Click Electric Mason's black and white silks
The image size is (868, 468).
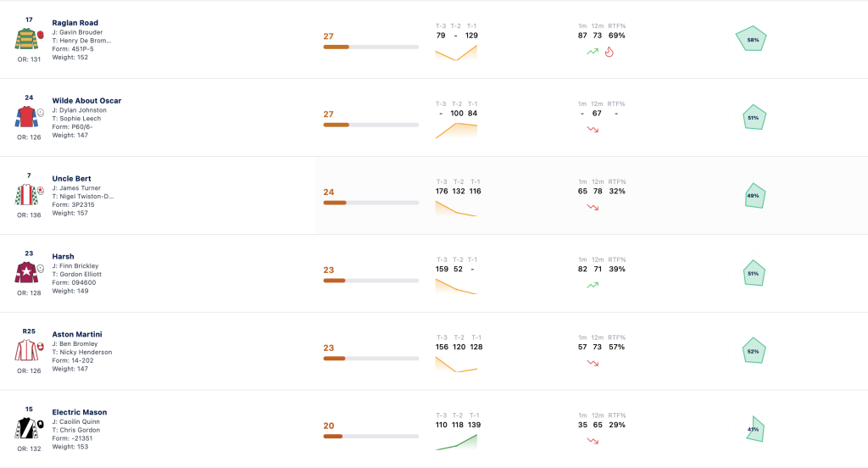click(26, 428)
